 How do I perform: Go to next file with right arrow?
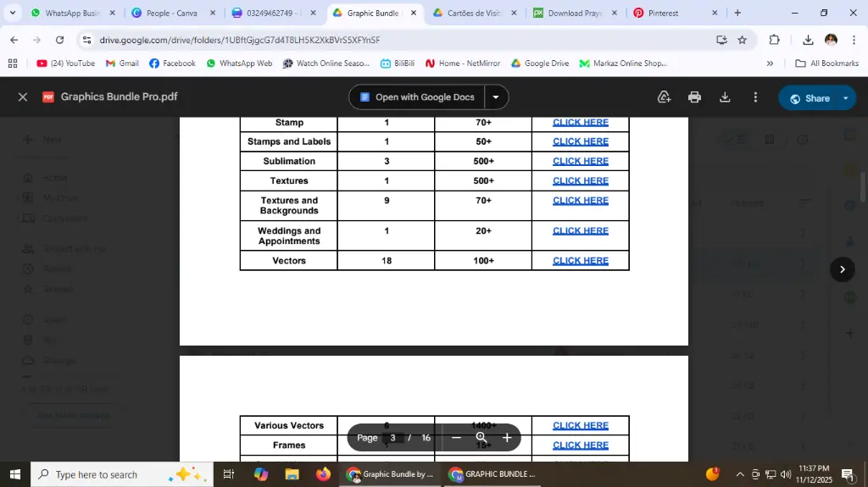[x=842, y=269]
